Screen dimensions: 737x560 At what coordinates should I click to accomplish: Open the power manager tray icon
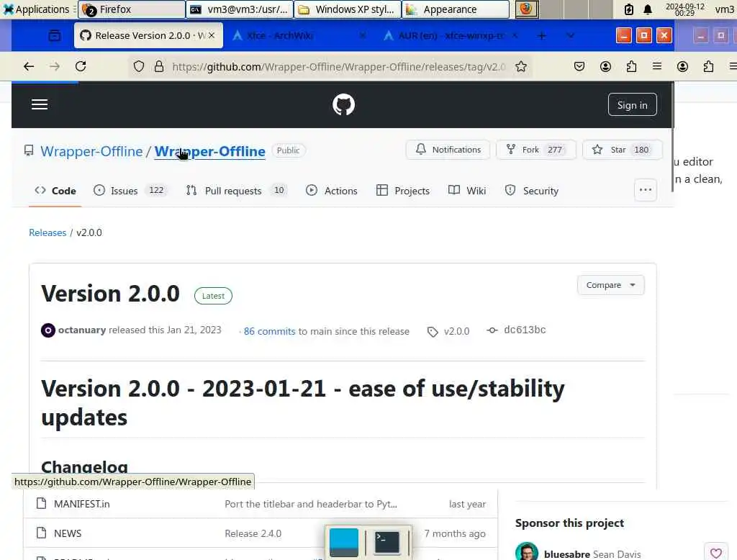[x=628, y=9]
